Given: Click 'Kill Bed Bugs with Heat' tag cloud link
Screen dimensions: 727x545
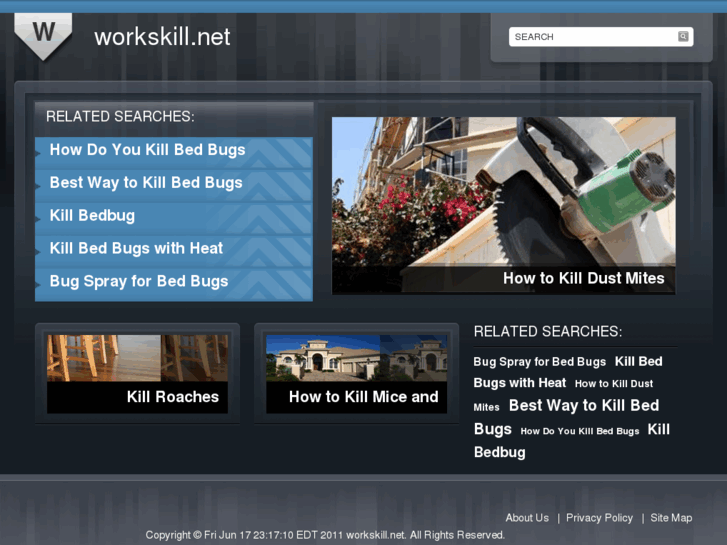Looking at the screenshot, I should click(568, 372).
